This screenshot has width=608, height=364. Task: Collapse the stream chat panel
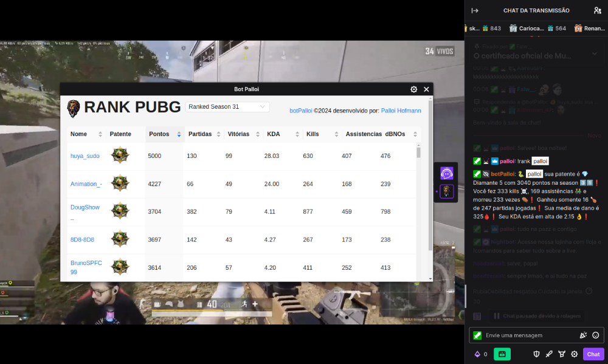click(x=475, y=10)
